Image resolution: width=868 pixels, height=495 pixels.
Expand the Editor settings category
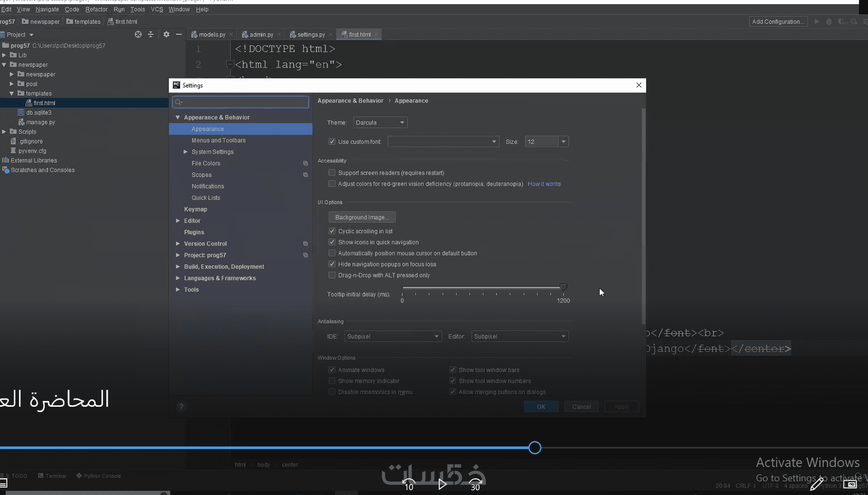click(178, 221)
